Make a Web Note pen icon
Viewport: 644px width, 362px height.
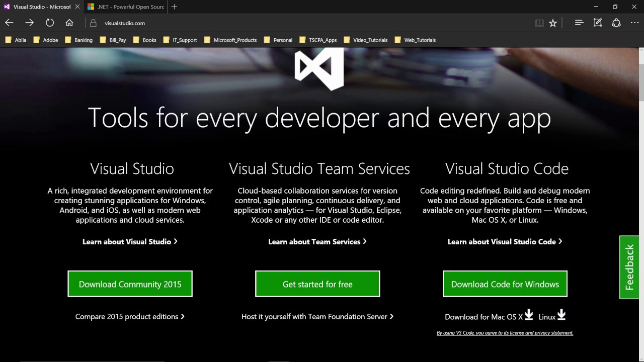click(x=598, y=23)
